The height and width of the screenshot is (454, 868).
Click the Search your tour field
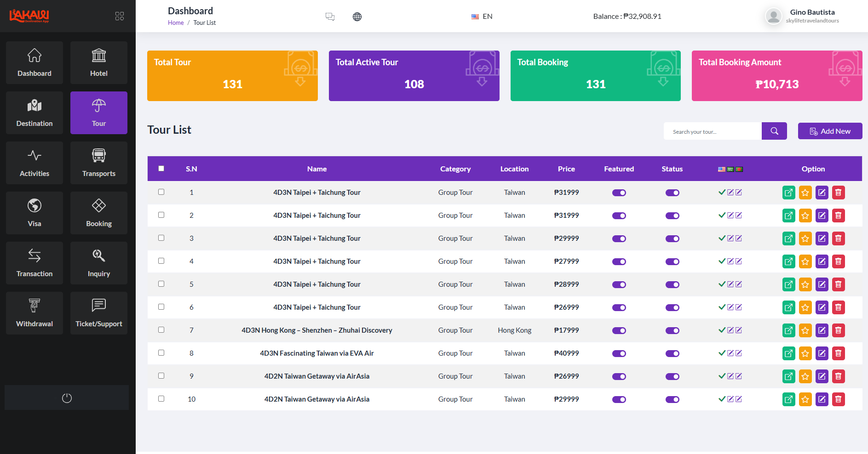[713, 131]
